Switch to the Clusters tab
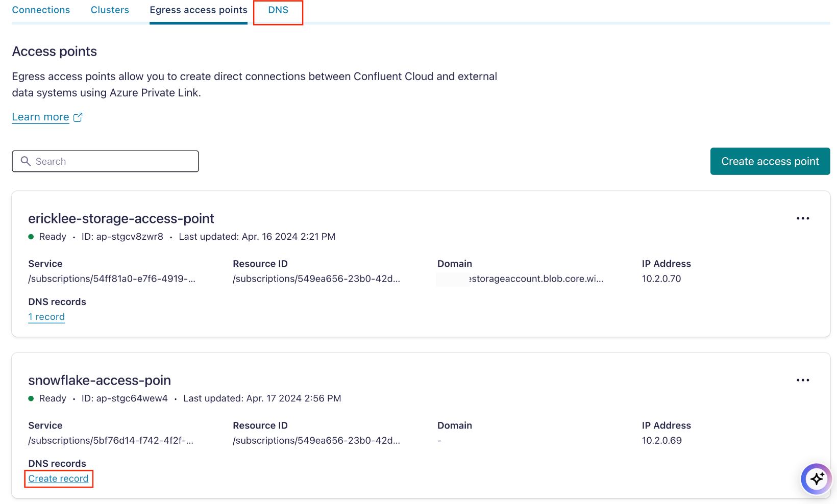Viewport: 837px width, 504px height. pos(110,10)
